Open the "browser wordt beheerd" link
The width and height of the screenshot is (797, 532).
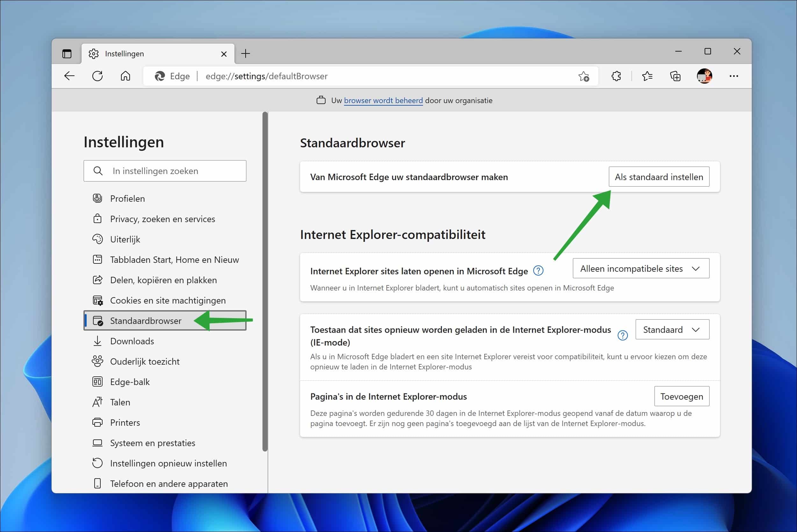pos(384,101)
